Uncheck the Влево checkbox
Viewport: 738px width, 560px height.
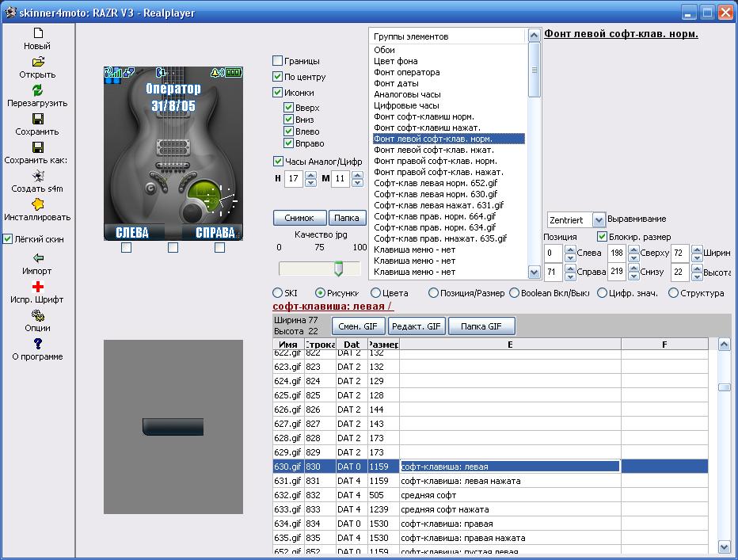tap(288, 131)
